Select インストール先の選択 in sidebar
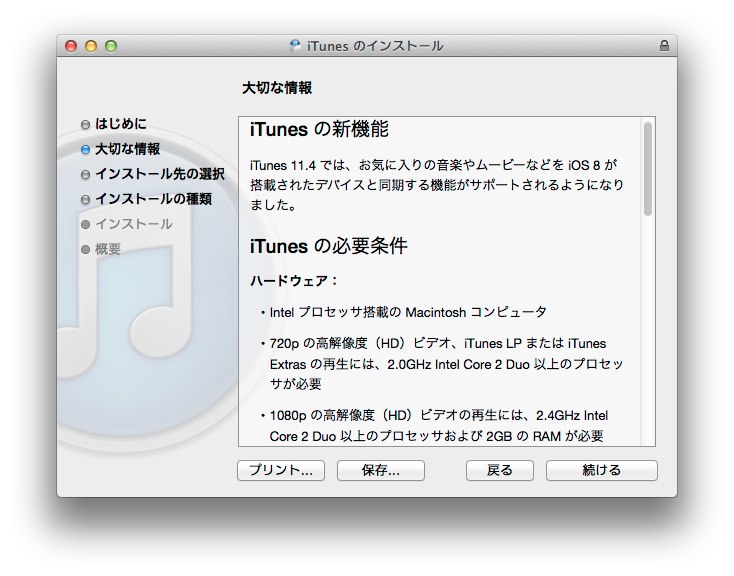The width and height of the screenshot is (734, 576). 160,174
